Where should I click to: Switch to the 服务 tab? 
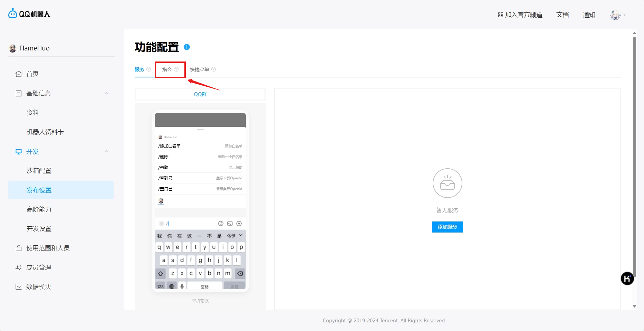(x=140, y=69)
